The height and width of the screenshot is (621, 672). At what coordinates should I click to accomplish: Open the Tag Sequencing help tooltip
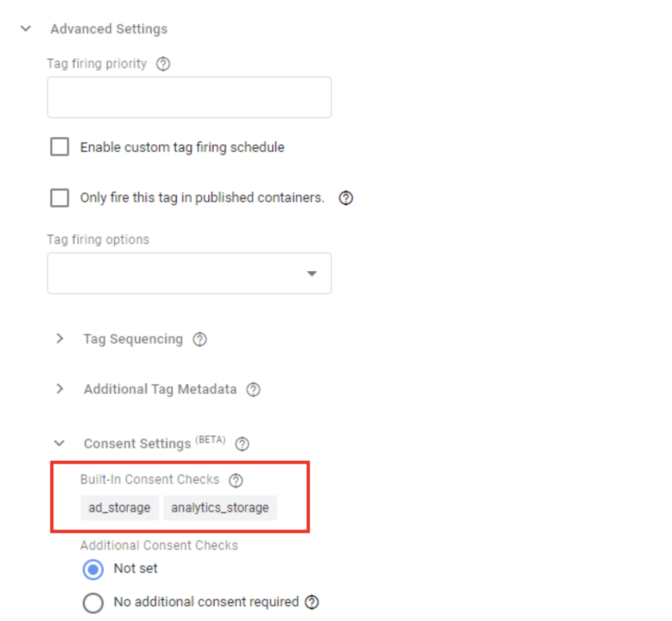[x=199, y=339]
